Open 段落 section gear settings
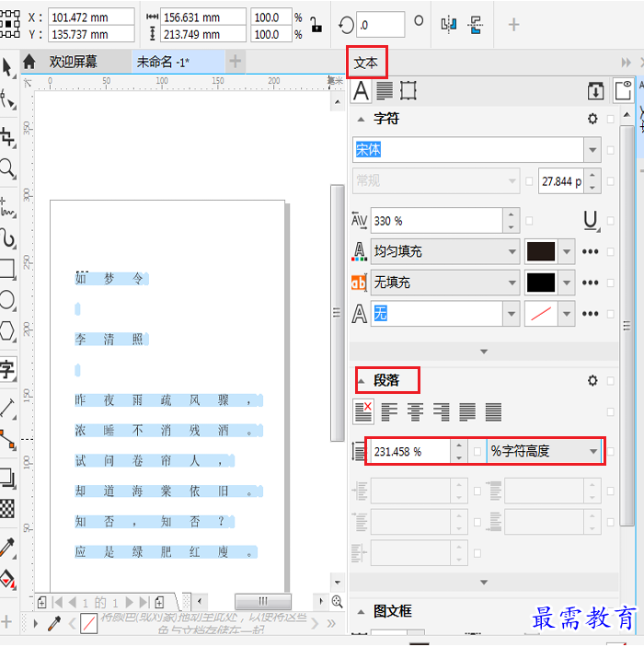This screenshot has width=644, height=647. point(592,380)
